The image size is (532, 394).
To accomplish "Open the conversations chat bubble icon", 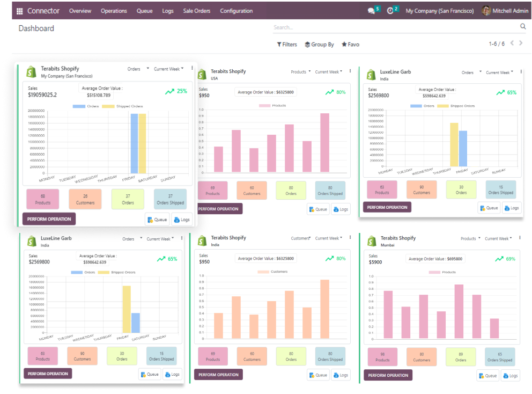I will click(371, 11).
